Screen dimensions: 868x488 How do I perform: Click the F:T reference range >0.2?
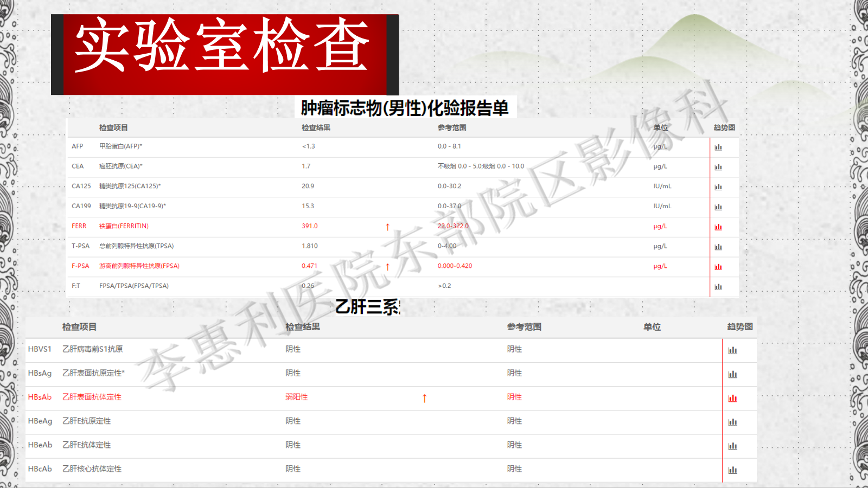coord(444,286)
